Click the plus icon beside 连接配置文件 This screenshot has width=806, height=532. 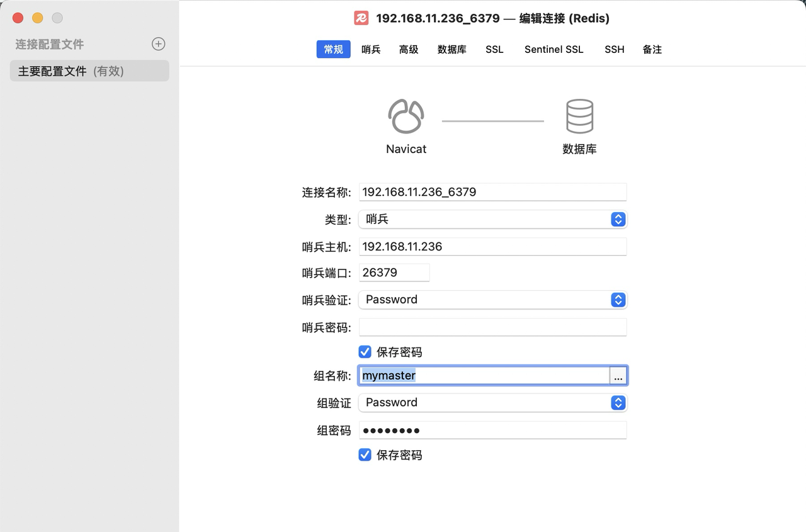(158, 44)
